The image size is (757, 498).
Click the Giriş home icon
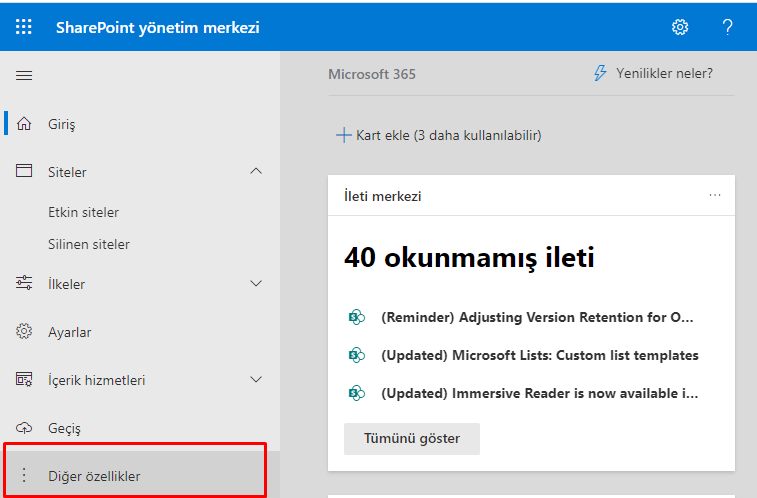(25, 124)
